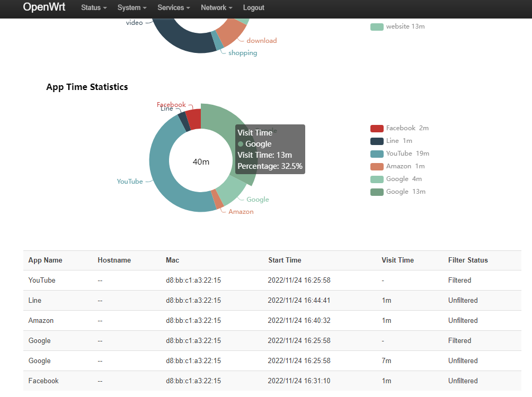The image size is (532, 397).
Task: Click the Amazon label below the donut chart
Action: (241, 212)
